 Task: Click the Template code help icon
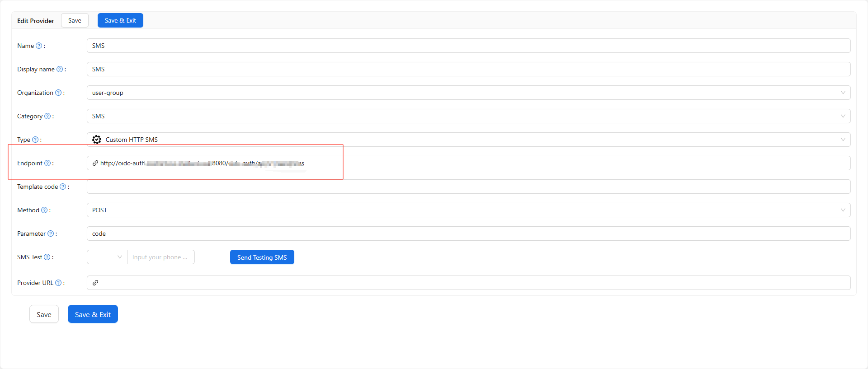point(63,187)
